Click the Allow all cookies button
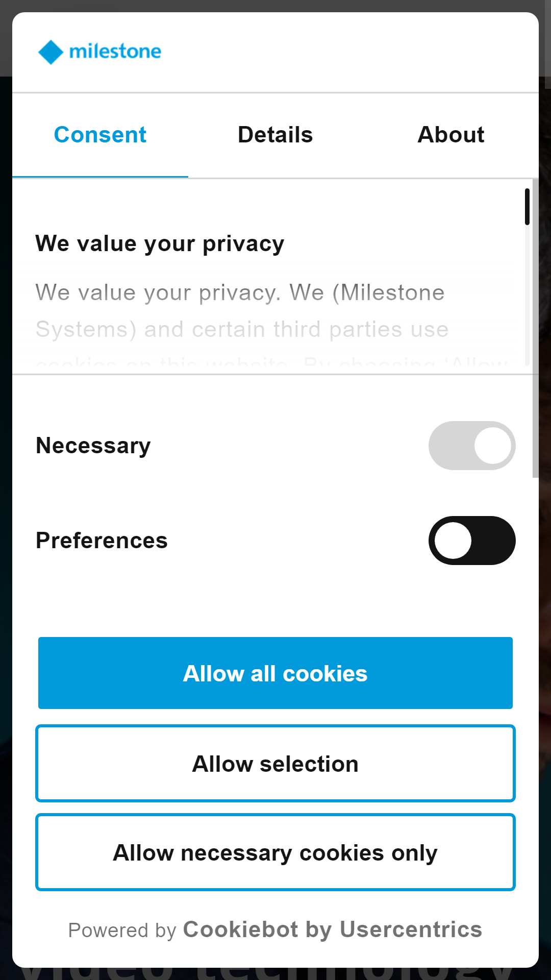 click(275, 673)
